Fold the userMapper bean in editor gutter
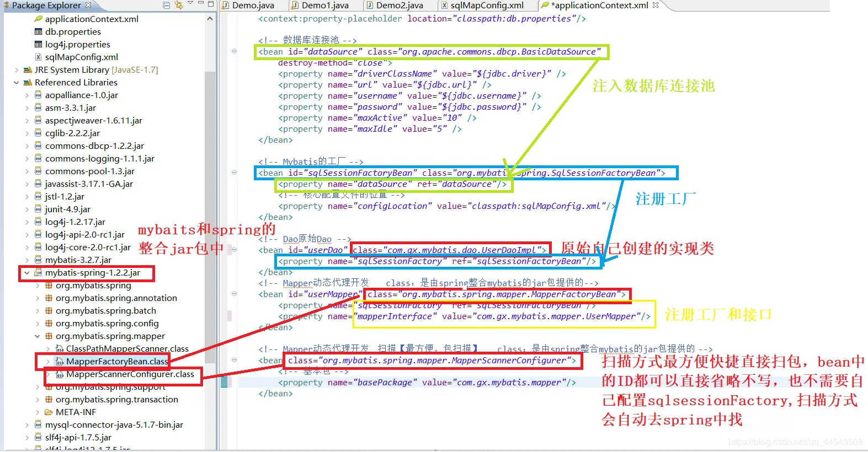 click(x=234, y=294)
